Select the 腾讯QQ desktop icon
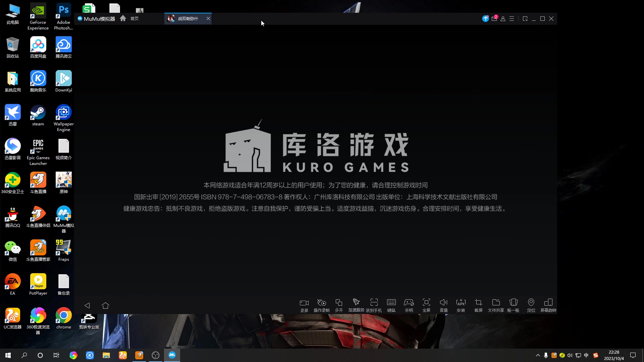 (x=13, y=217)
